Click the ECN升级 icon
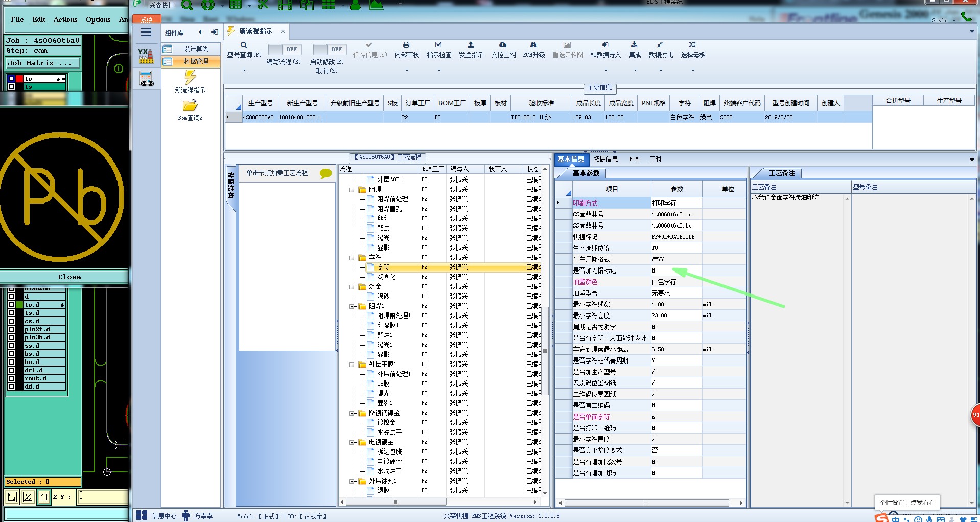980x522 pixels. tap(533, 45)
